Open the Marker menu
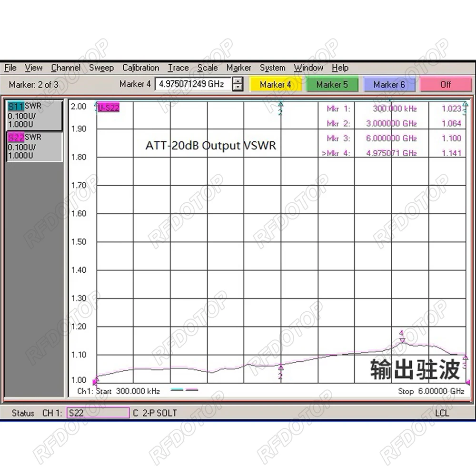The height and width of the screenshot is (476, 476). 238,68
